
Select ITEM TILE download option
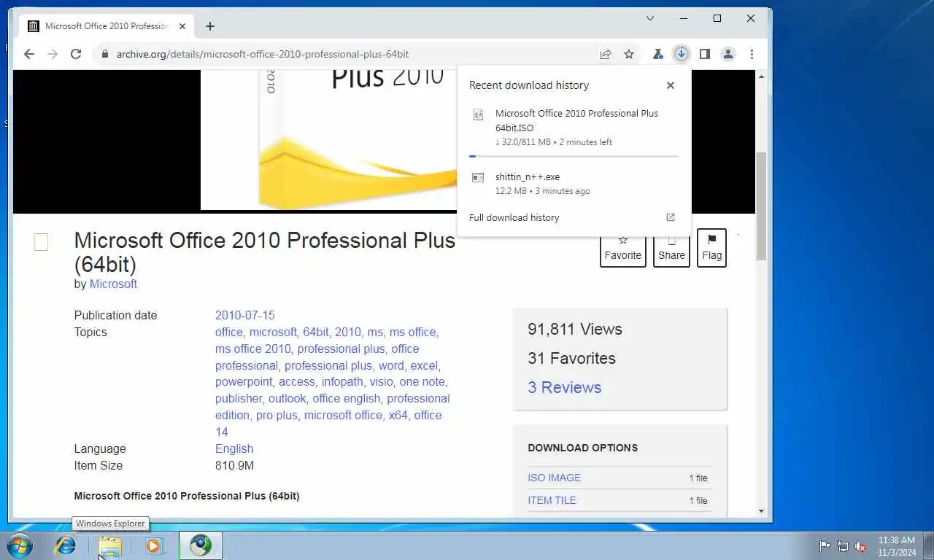[552, 500]
